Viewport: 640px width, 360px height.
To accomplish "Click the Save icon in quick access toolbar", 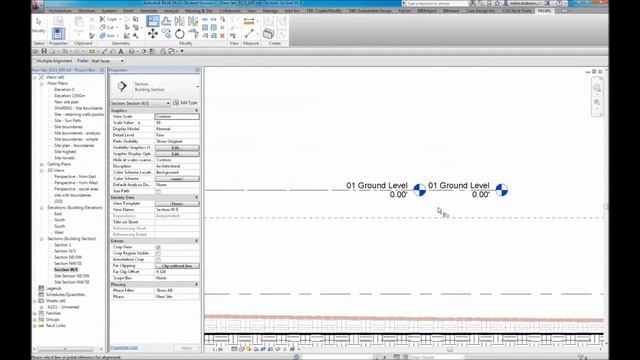I will coord(44,51).
